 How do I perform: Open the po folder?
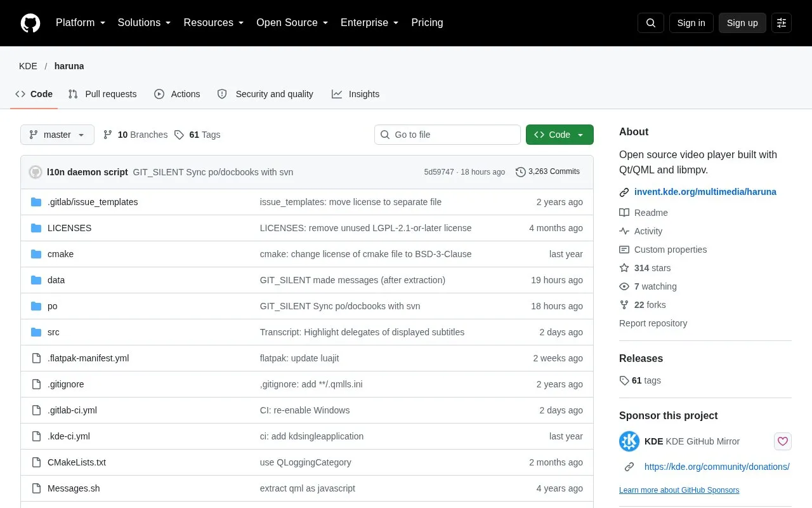pyautogui.click(x=53, y=306)
